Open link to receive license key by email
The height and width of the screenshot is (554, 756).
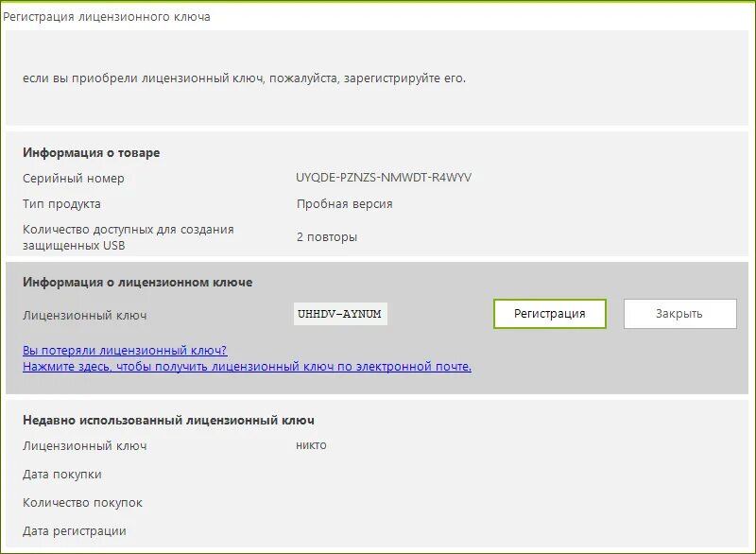pyautogui.click(x=247, y=367)
